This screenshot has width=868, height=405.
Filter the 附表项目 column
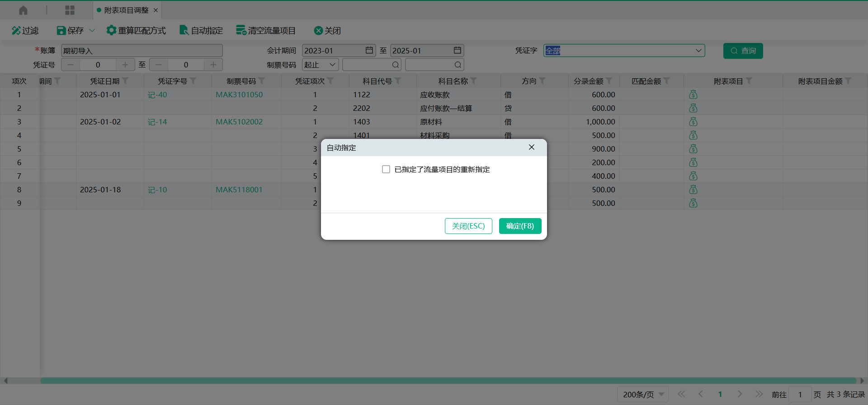pos(749,81)
